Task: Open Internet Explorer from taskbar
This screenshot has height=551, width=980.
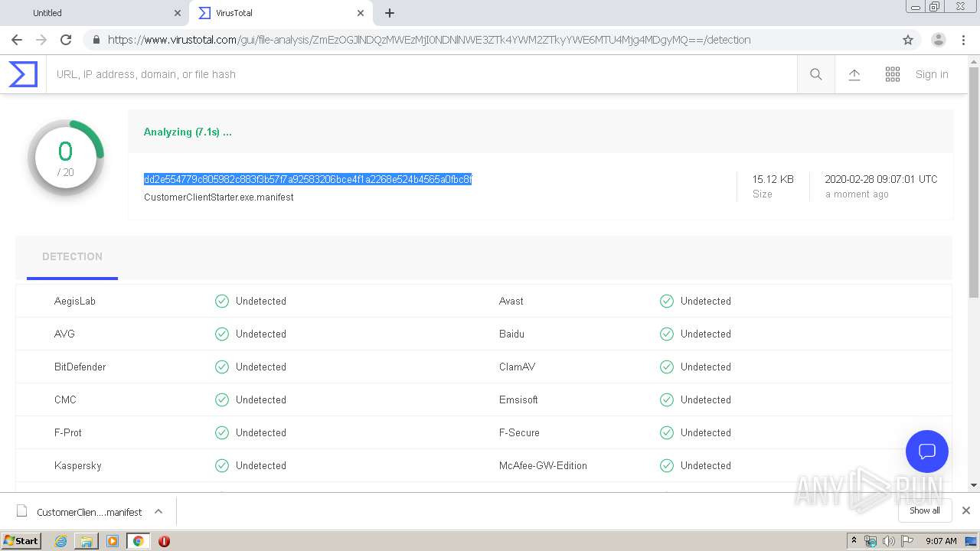Action: click(x=60, y=541)
